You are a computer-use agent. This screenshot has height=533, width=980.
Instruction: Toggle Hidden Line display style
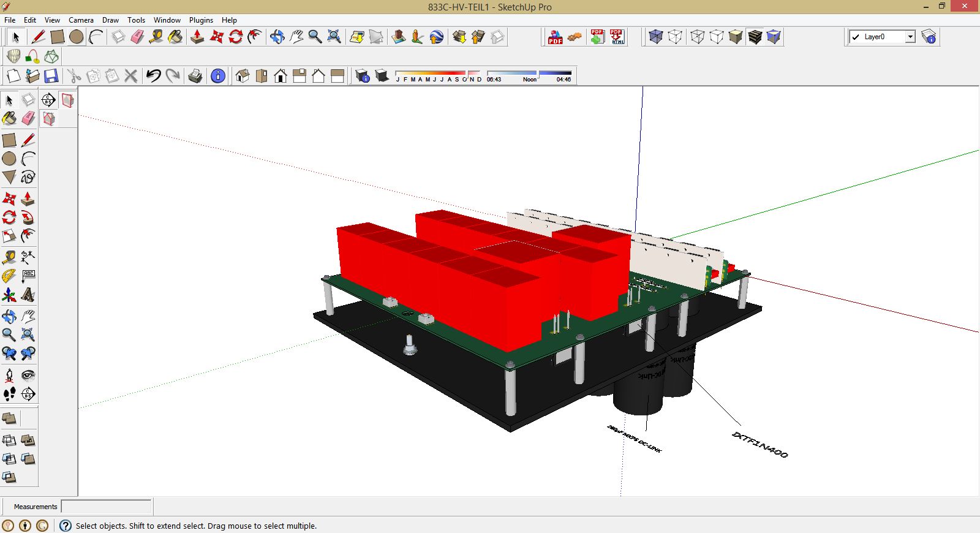click(x=717, y=37)
